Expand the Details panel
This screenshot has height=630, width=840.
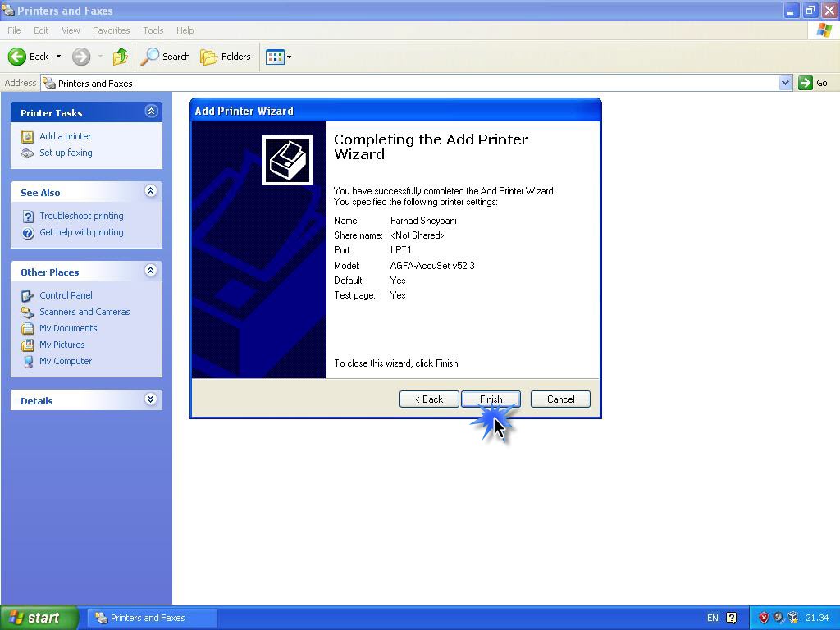point(151,399)
